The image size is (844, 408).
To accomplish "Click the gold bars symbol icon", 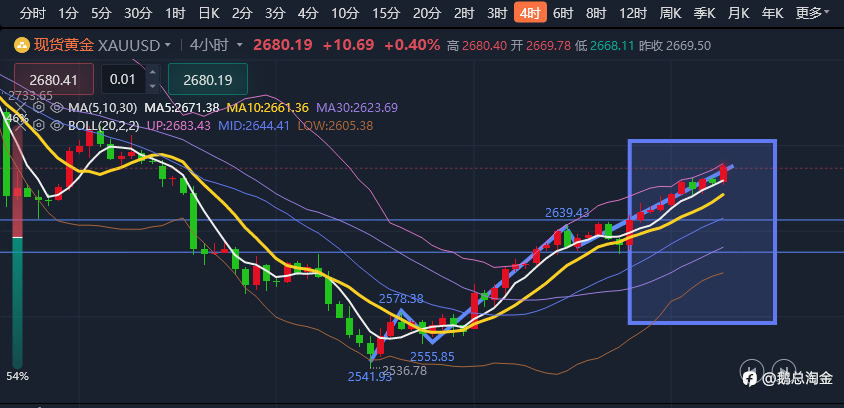I will [21, 45].
